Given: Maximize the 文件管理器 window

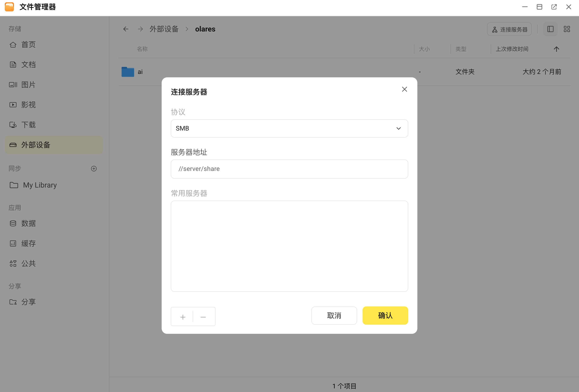Looking at the screenshot, I should tap(539, 7).
